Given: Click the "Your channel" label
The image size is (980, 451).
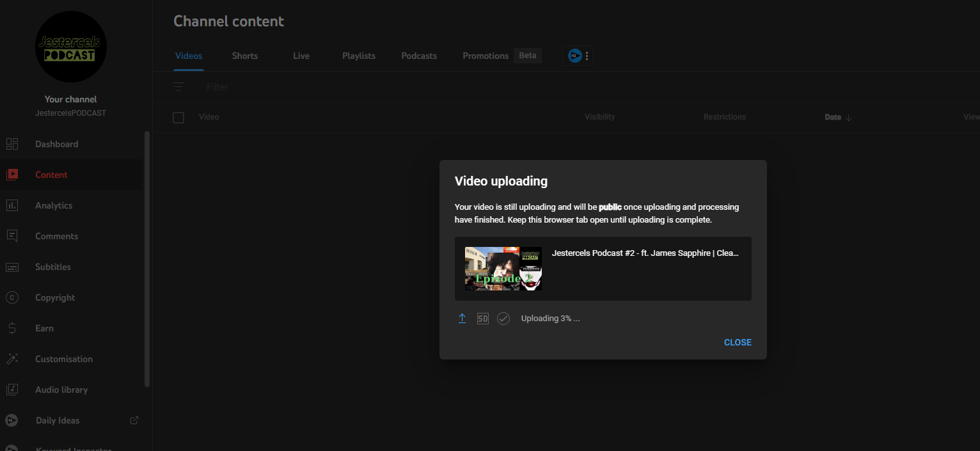Looking at the screenshot, I should 71,99.
